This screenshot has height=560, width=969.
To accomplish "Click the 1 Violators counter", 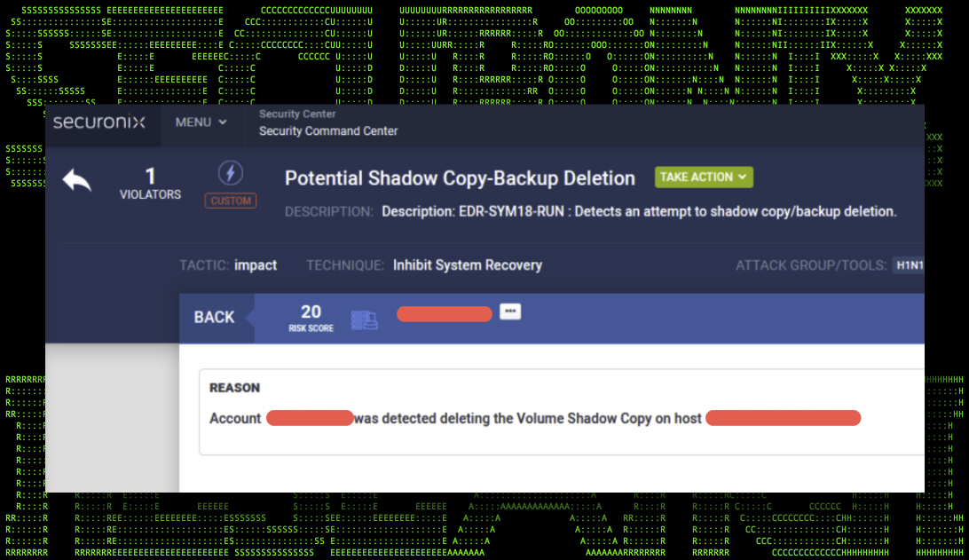I will coord(150,183).
